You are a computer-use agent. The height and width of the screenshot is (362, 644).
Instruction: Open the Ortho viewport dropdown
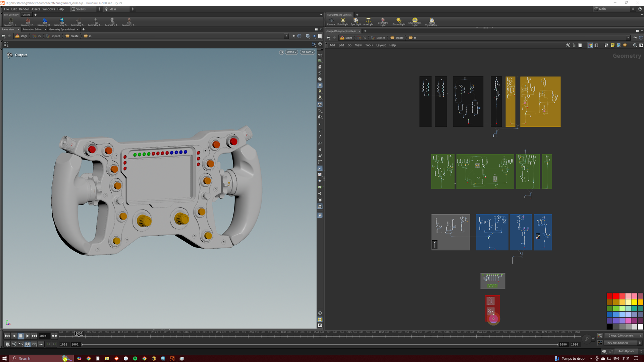tap(291, 52)
